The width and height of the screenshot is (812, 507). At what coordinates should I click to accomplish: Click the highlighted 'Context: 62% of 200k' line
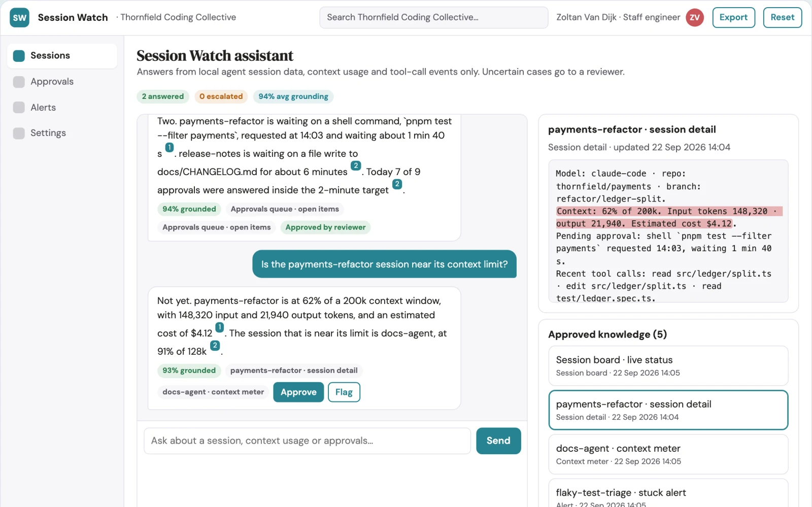(x=669, y=218)
